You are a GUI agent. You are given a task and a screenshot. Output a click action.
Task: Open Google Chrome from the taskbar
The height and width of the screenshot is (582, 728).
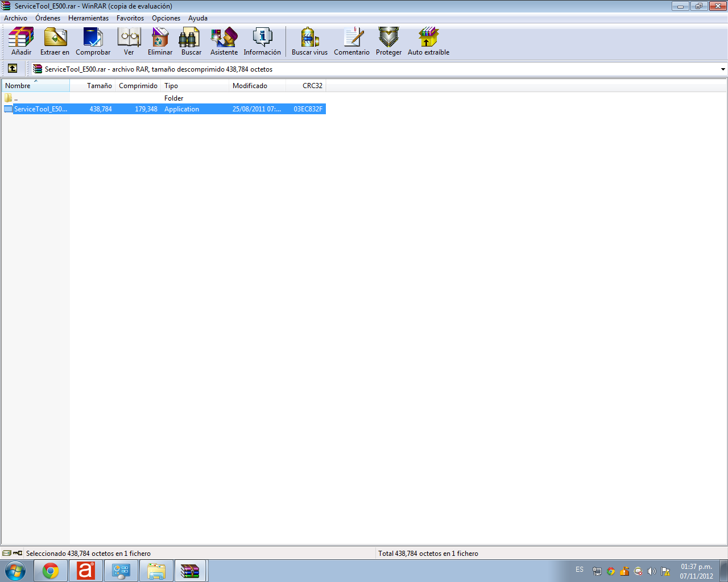[x=51, y=571]
